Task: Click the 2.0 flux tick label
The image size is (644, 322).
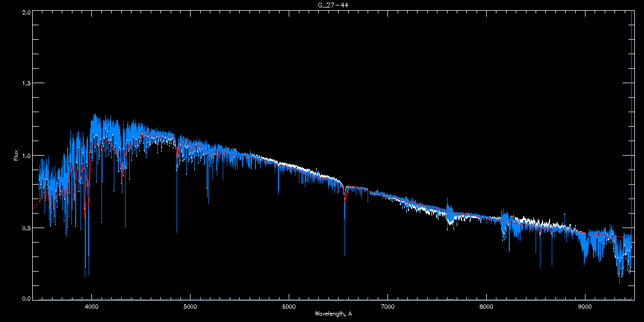Action: coord(26,12)
